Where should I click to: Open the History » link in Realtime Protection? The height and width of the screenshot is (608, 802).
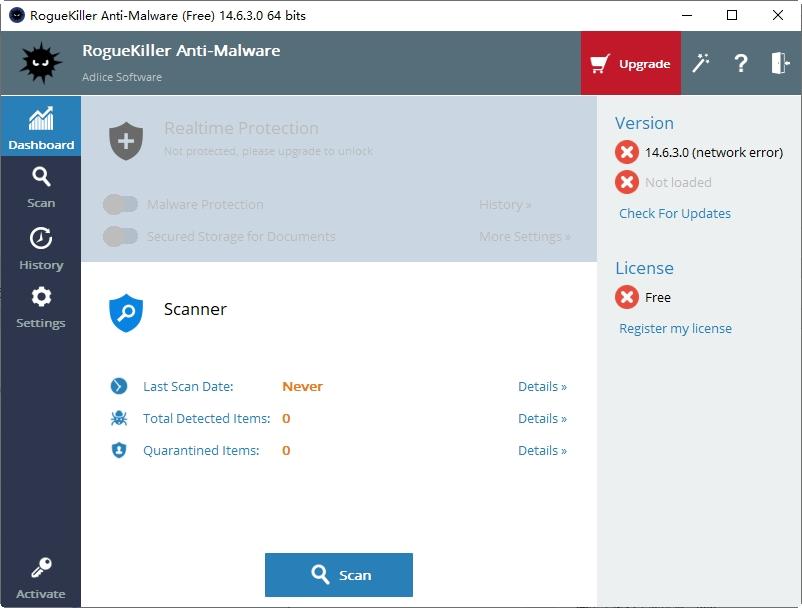[x=505, y=205]
